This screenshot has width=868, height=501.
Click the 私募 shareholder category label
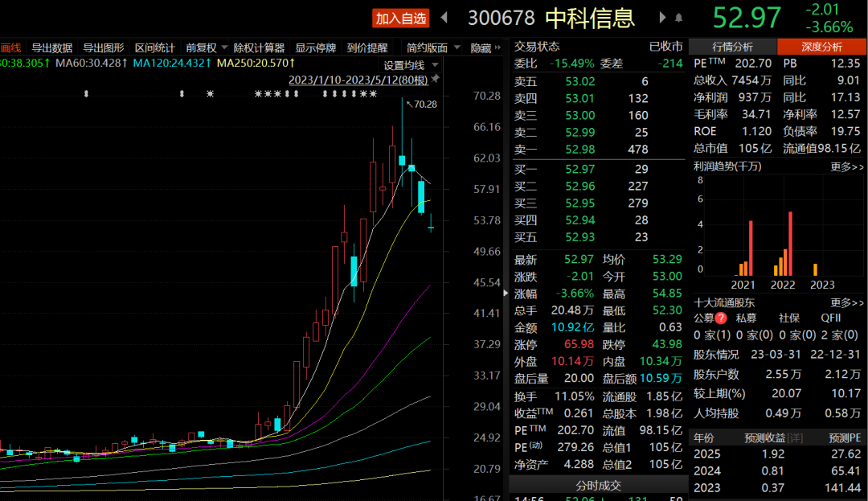point(746,318)
